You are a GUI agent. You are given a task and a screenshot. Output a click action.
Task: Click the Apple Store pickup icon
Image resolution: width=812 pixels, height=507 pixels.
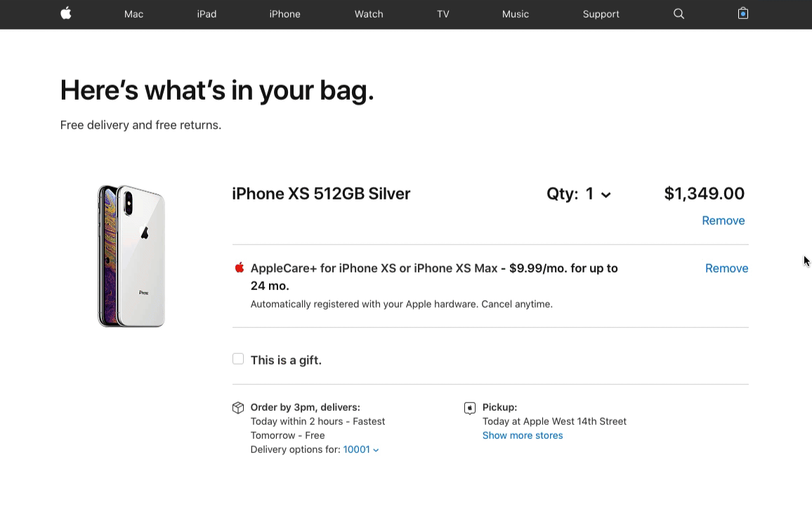470,408
